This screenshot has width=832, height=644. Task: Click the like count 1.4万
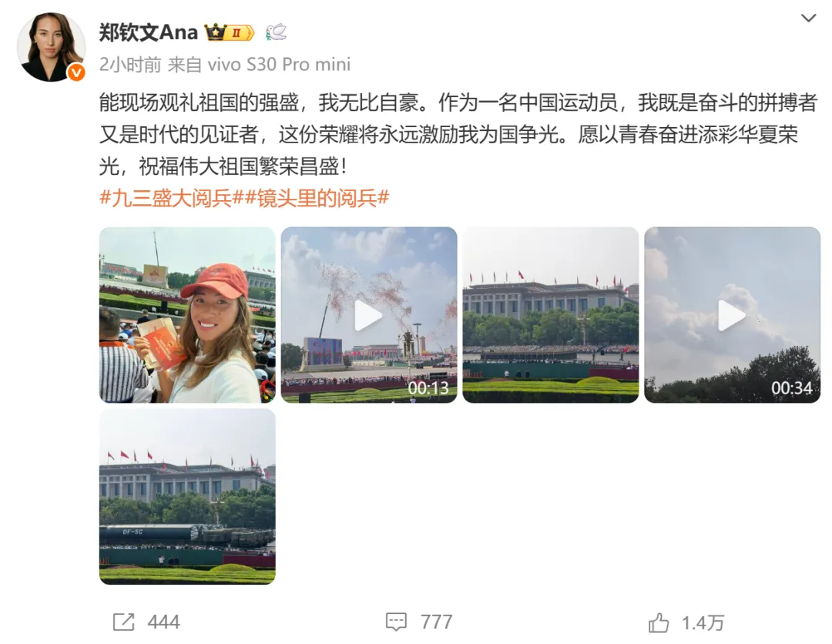tap(703, 622)
